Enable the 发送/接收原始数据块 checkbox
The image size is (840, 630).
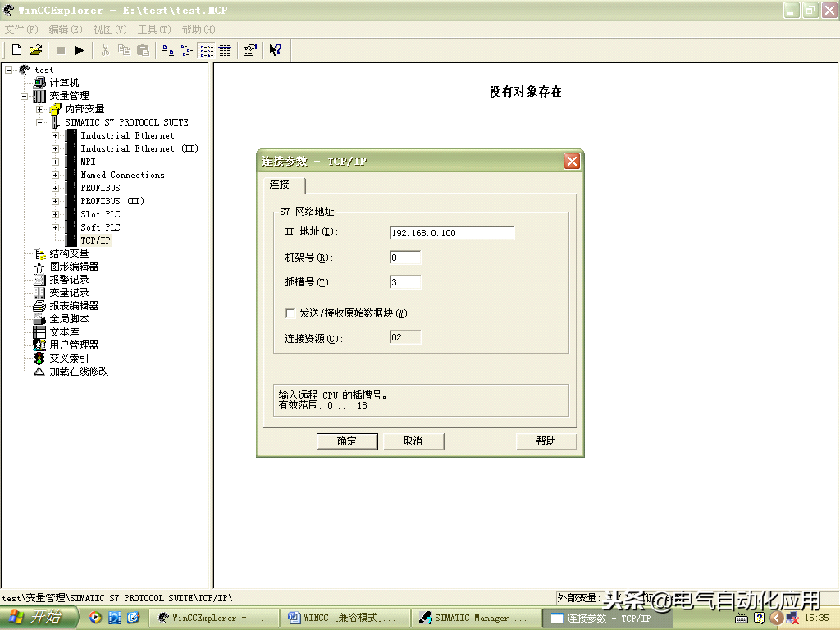point(290,313)
